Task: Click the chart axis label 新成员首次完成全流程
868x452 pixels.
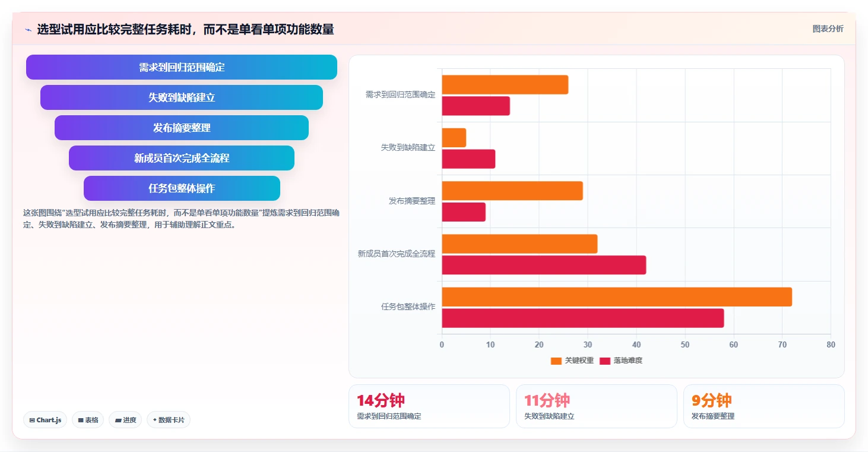Action: click(396, 254)
